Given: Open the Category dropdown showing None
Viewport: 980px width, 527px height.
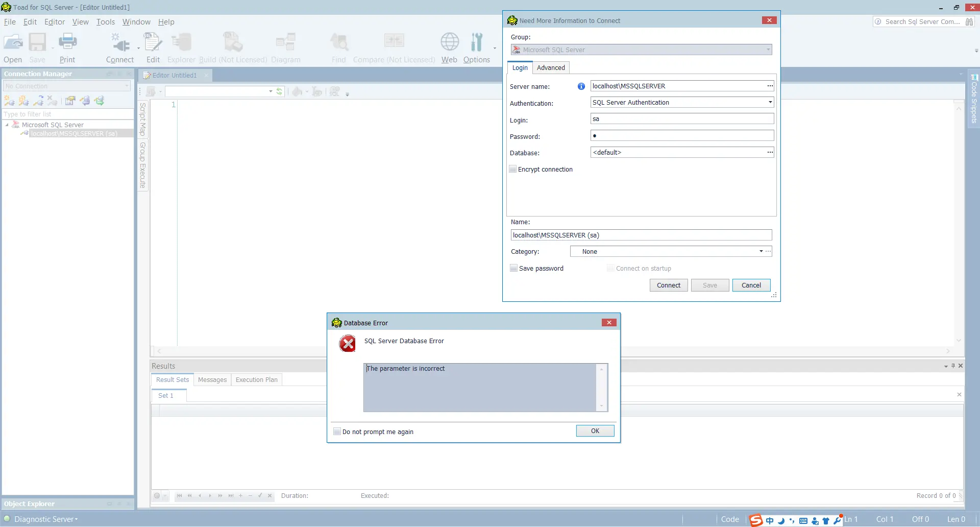Looking at the screenshot, I should 761,251.
